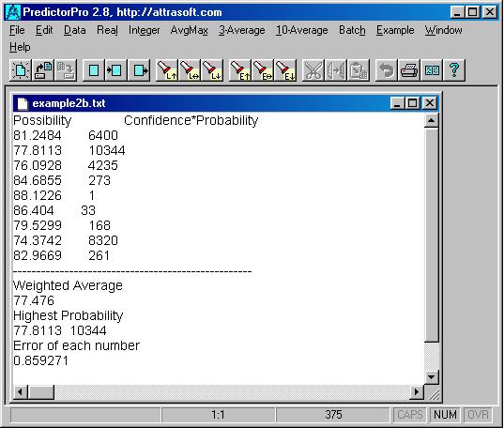This screenshot has width=504, height=428.
Task: Click the vertical scrollbar up arrow
Action: [431, 121]
